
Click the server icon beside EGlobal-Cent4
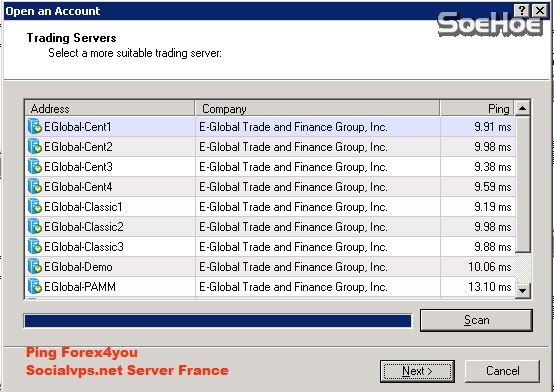pyautogui.click(x=35, y=186)
